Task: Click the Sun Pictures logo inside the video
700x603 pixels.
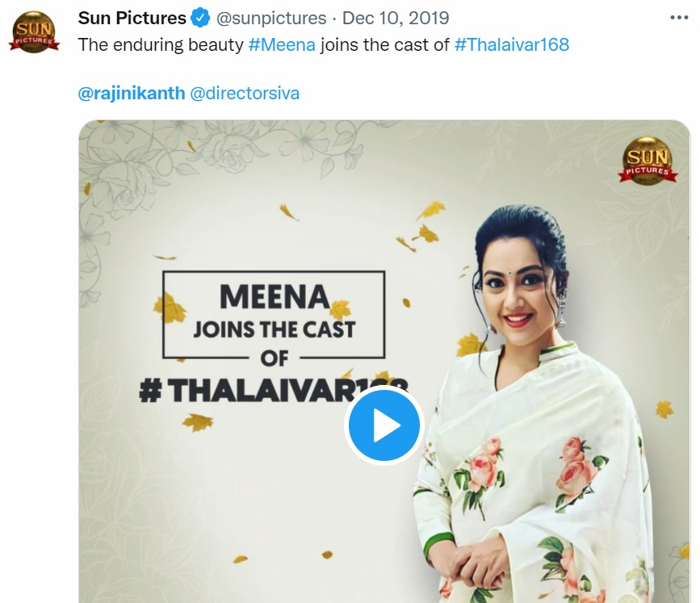Action: click(x=646, y=161)
